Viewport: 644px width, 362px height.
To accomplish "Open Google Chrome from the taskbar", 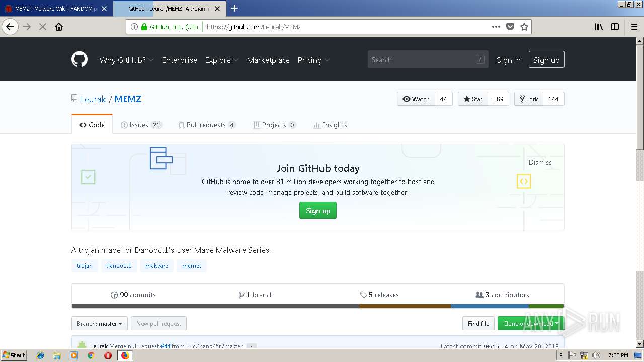I will (91, 355).
